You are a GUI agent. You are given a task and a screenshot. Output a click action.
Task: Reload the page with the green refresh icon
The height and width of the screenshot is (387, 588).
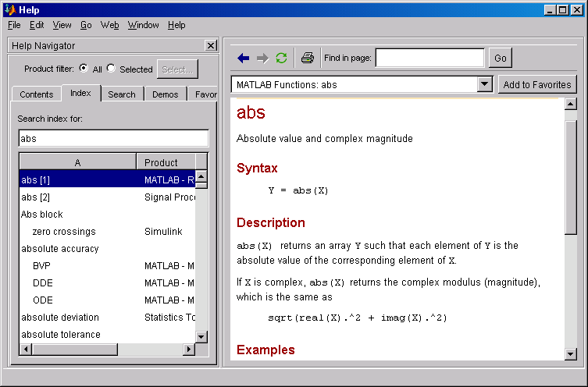tap(281, 58)
